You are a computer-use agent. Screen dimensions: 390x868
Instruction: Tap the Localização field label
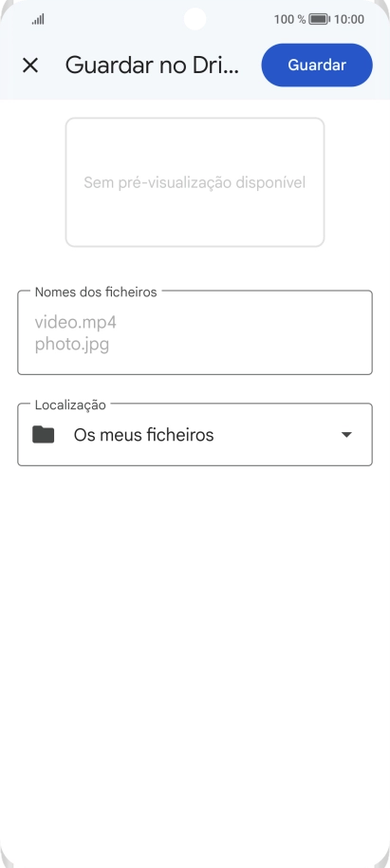70,405
